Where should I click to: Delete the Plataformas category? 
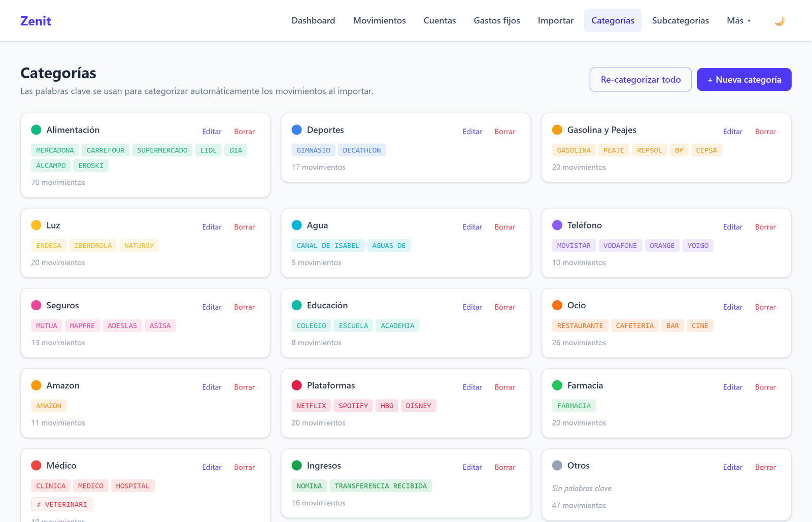pos(505,387)
